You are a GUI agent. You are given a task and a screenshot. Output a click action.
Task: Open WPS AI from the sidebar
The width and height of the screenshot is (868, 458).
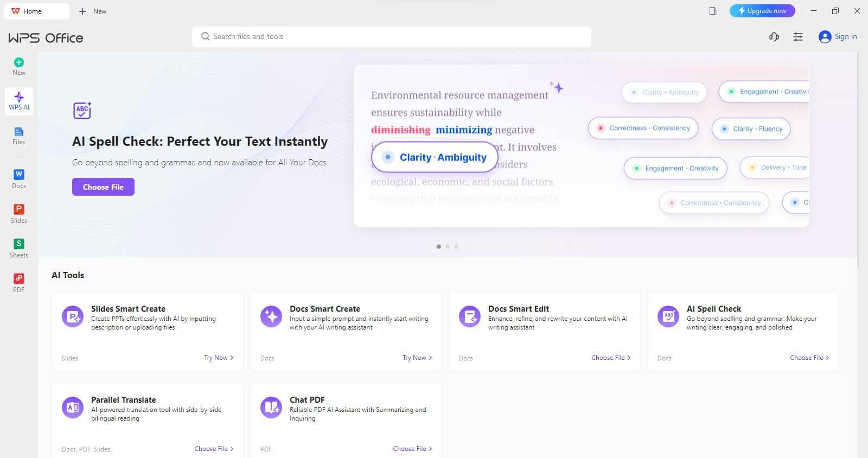[19, 101]
